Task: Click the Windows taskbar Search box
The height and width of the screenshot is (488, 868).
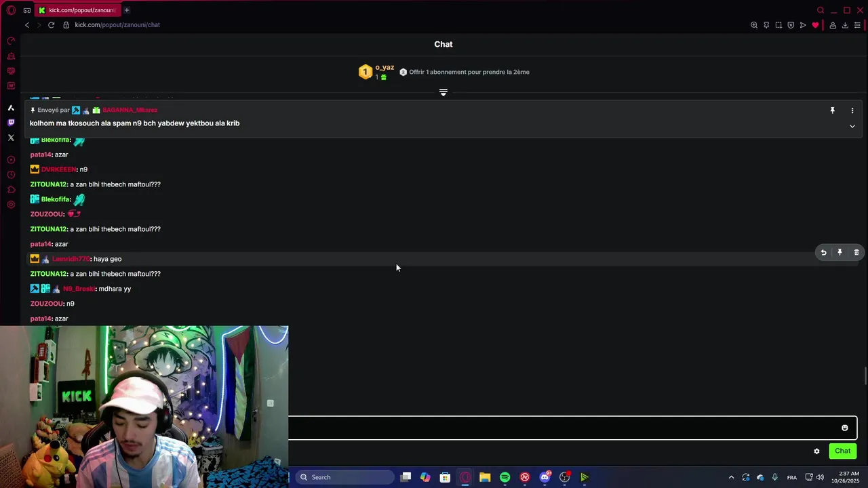Action: pos(345,477)
